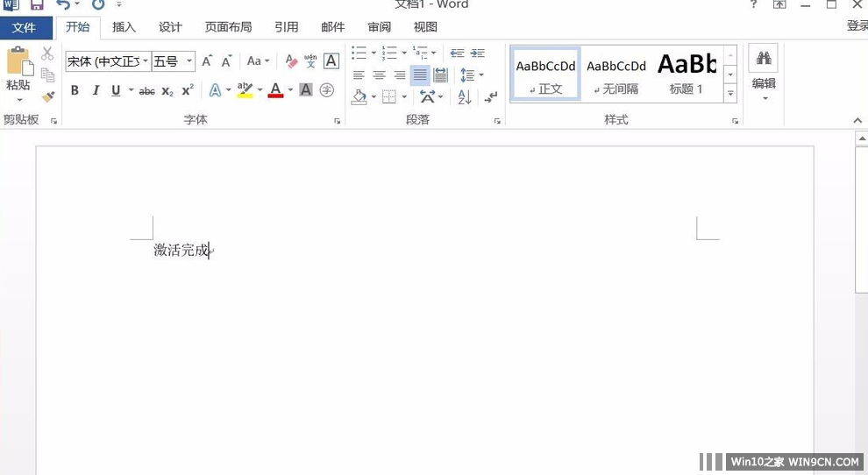Open the Change Case Aa dropdown
868x475 pixels.
pyautogui.click(x=258, y=60)
